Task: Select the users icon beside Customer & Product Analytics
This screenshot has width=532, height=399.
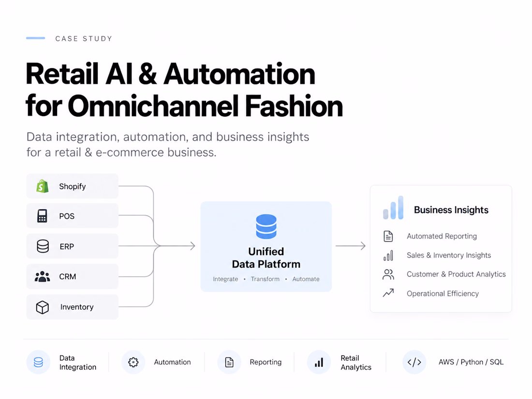Action: pos(388,275)
